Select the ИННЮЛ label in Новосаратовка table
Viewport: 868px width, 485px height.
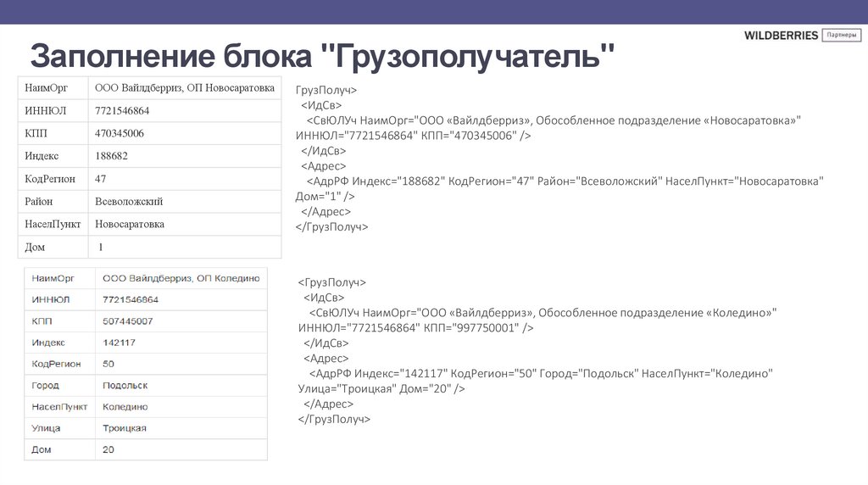click(46, 111)
